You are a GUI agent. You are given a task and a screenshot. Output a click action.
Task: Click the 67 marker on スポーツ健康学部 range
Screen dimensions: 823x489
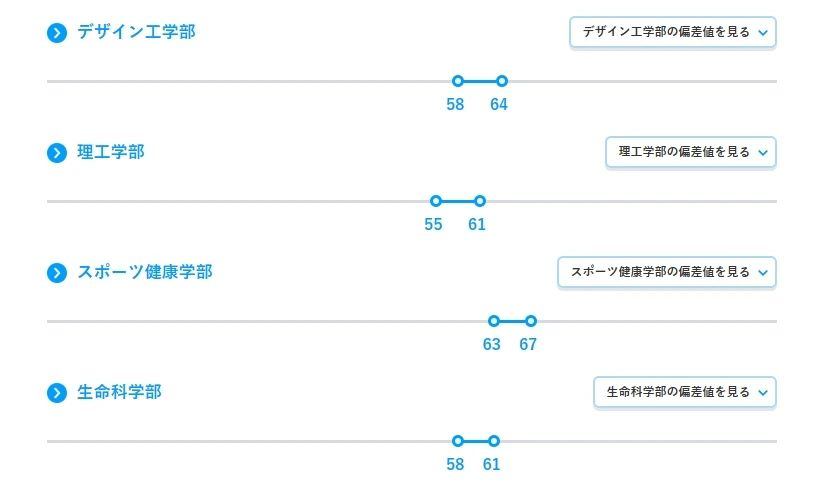click(531, 321)
